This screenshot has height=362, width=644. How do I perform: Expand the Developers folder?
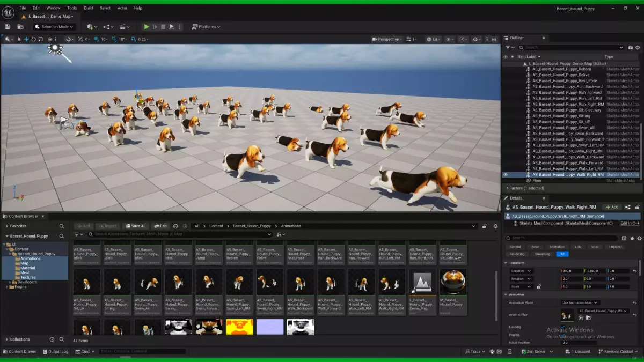pyautogui.click(x=10, y=282)
